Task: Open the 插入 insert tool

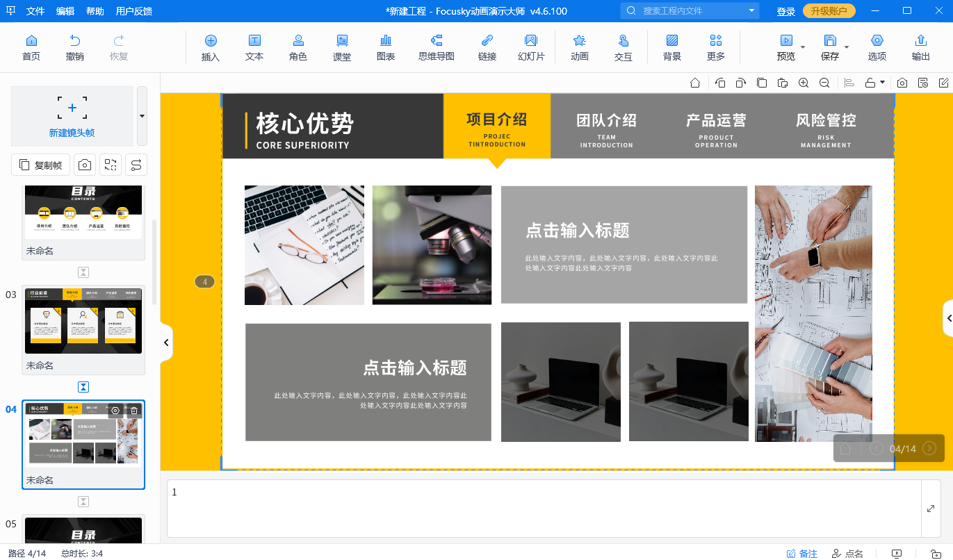Action: tap(211, 47)
